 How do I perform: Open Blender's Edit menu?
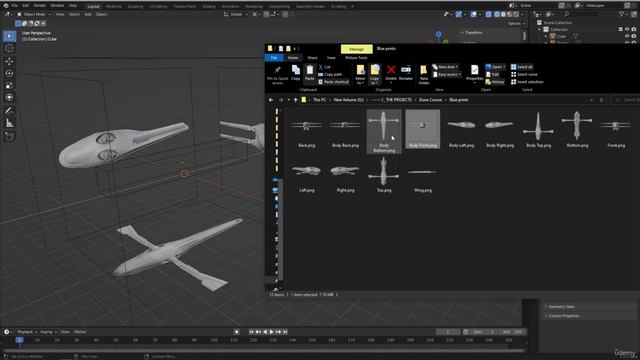tap(26, 6)
